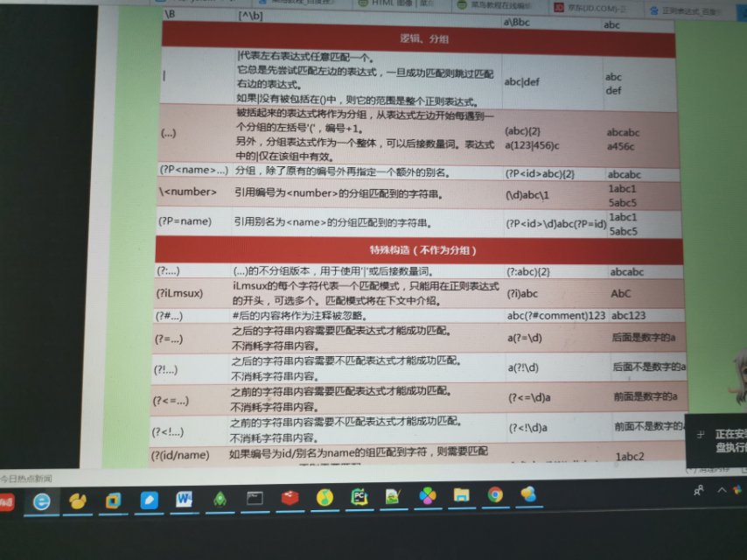Open the command prompt taskbar icon
Image resolution: width=747 pixels, height=560 pixels.
(x=255, y=499)
